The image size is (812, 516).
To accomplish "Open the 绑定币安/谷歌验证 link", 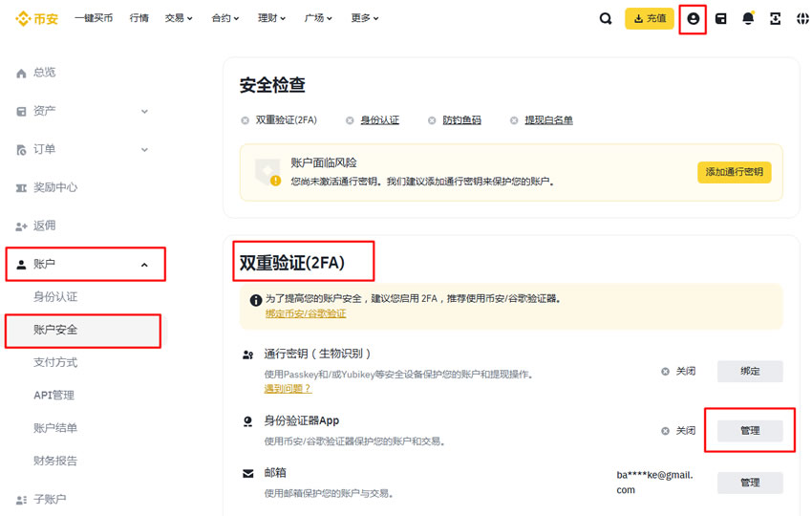I will 306,313.
